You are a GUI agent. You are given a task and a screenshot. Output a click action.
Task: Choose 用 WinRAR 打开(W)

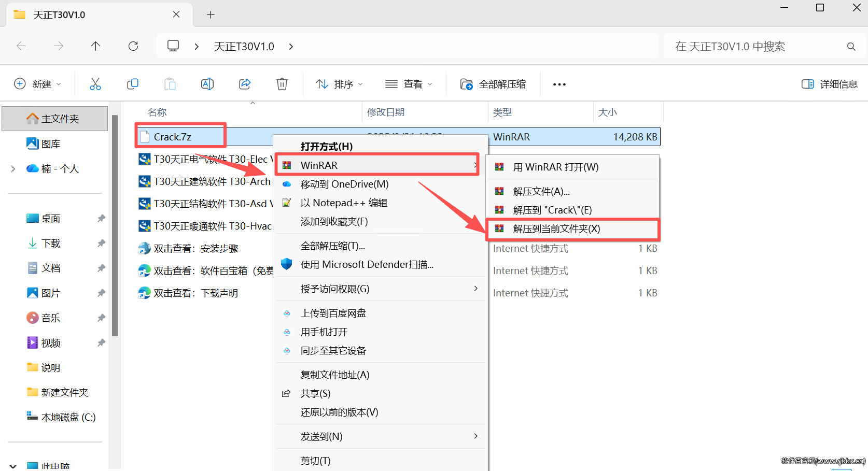(x=572, y=167)
